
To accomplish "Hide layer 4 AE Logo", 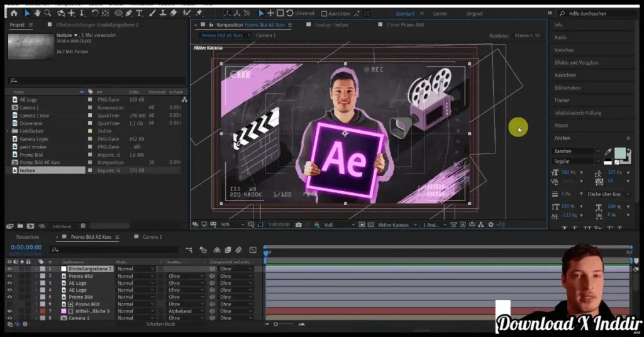I will tap(9, 290).
